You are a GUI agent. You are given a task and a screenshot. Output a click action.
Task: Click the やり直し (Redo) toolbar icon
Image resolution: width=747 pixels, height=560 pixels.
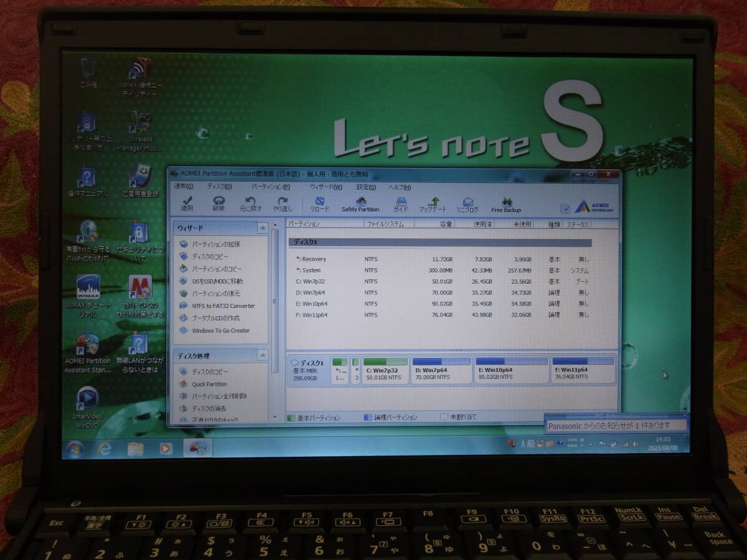[x=283, y=204]
